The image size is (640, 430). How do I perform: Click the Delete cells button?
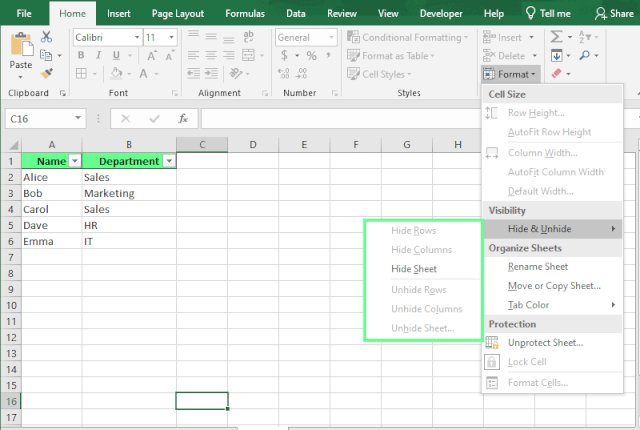[510, 55]
